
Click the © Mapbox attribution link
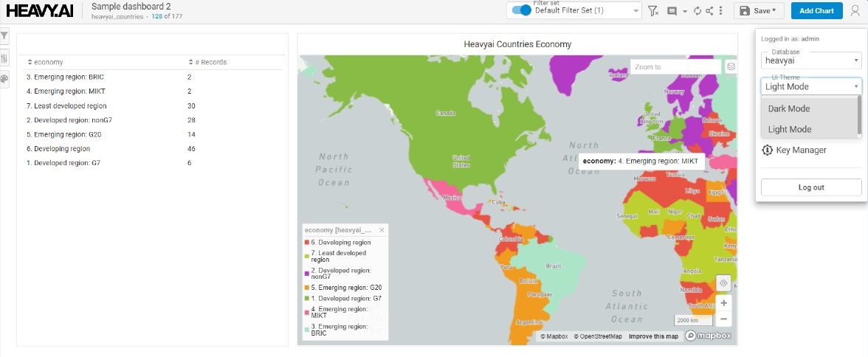(x=554, y=336)
